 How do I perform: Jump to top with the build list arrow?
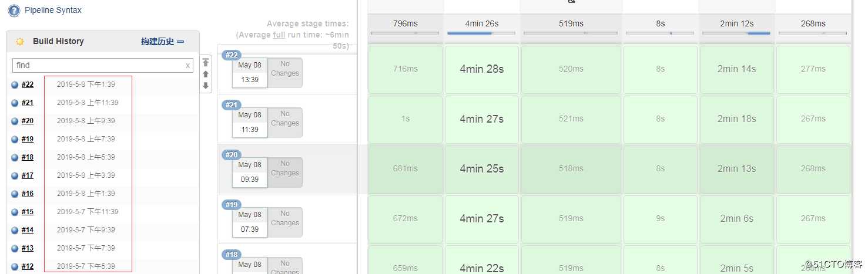(x=206, y=62)
